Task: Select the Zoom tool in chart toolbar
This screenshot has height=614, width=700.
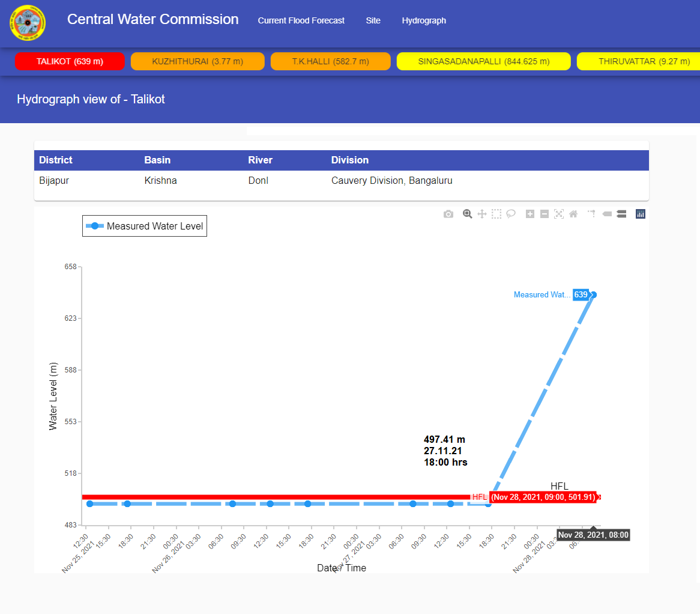Action: point(467,214)
